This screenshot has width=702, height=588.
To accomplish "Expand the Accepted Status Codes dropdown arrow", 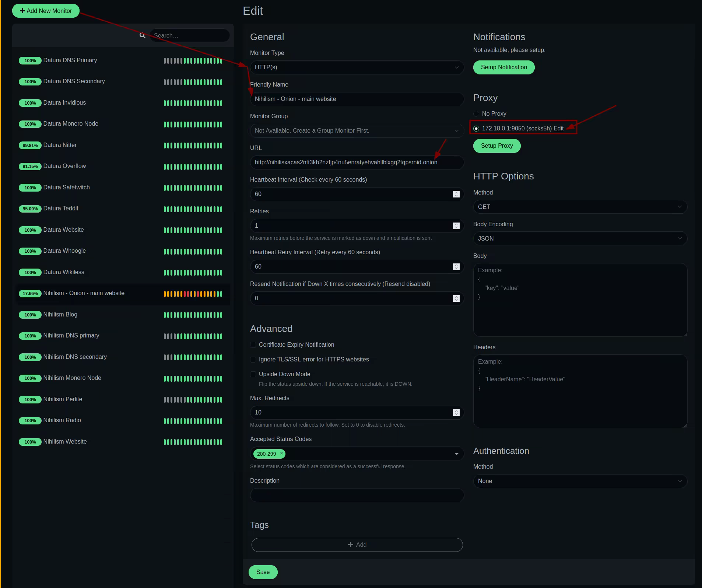I will (457, 454).
